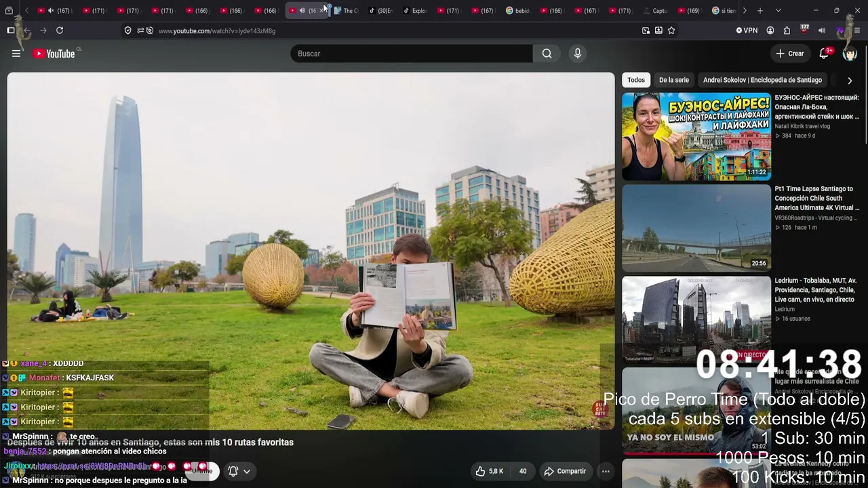
Task: Click the search magnifier button
Action: click(x=547, y=54)
